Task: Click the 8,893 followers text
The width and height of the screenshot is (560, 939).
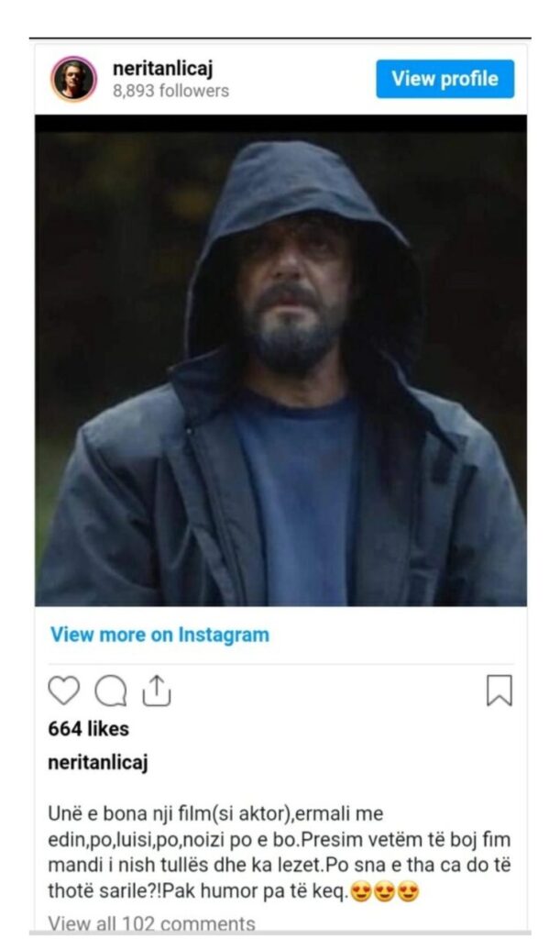Action: pos(171,91)
